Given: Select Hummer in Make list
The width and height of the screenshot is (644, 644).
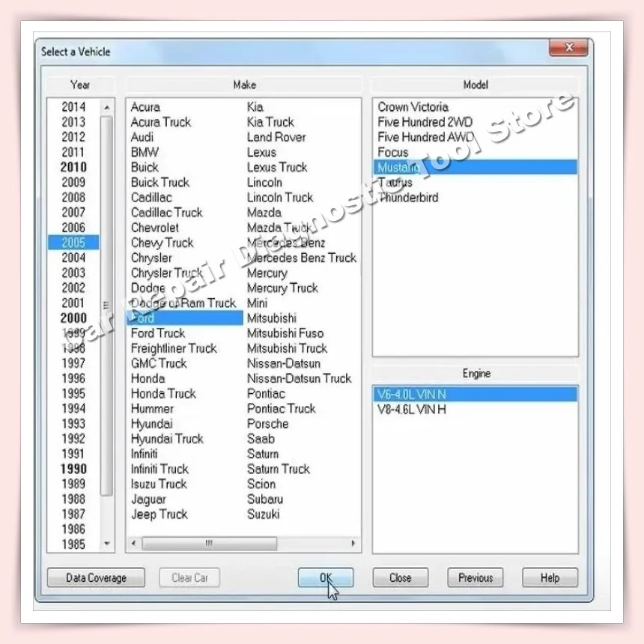Looking at the screenshot, I should click(x=152, y=409).
